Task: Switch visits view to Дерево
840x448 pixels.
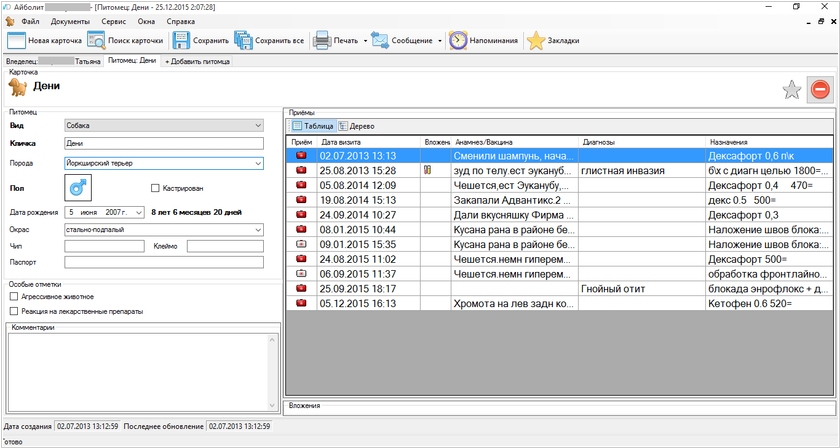Action: pos(357,126)
